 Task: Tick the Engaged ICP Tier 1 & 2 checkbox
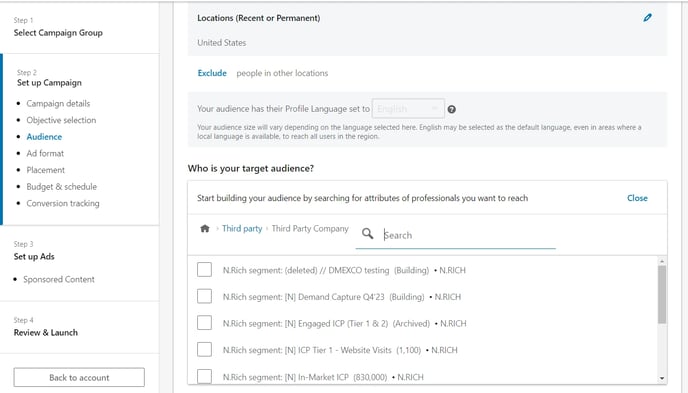[204, 323]
